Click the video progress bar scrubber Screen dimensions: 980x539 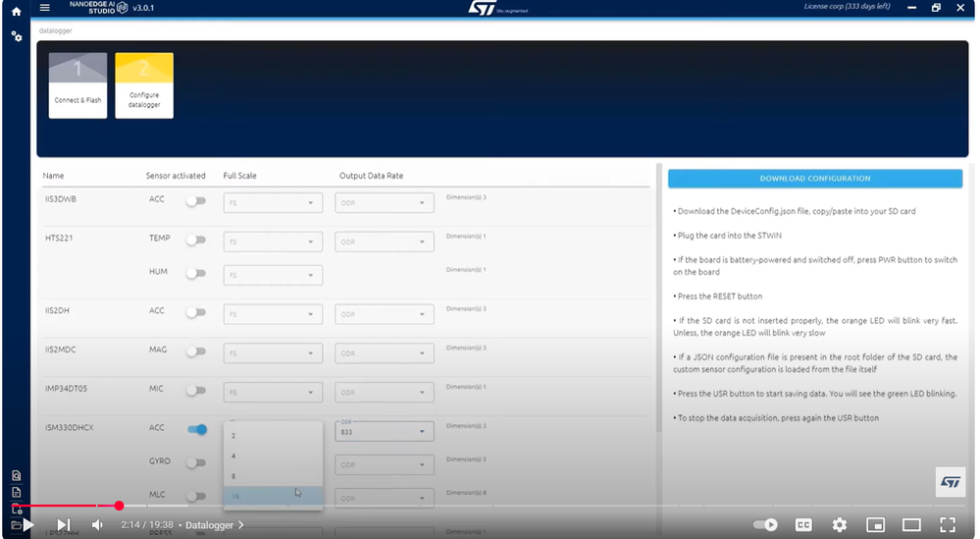[x=119, y=506]
